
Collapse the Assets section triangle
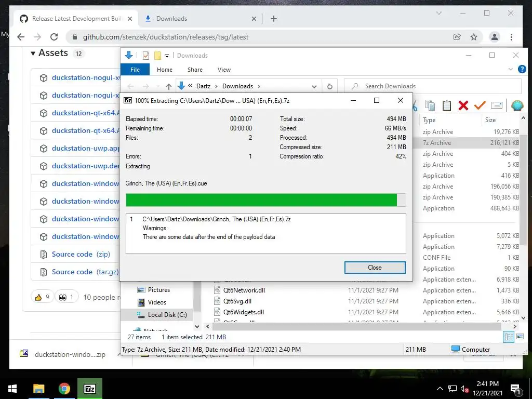[x=33, y=54]
